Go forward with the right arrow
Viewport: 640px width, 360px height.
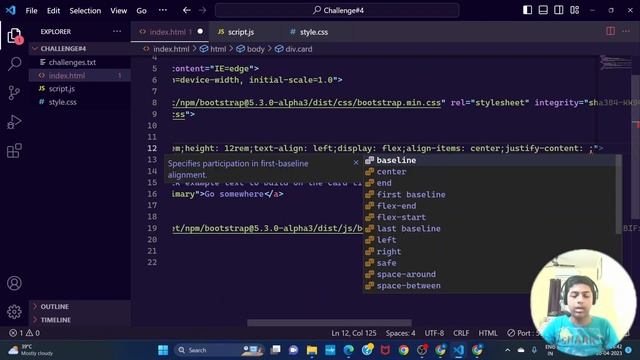pyautogui.click(x=202, y=10)
